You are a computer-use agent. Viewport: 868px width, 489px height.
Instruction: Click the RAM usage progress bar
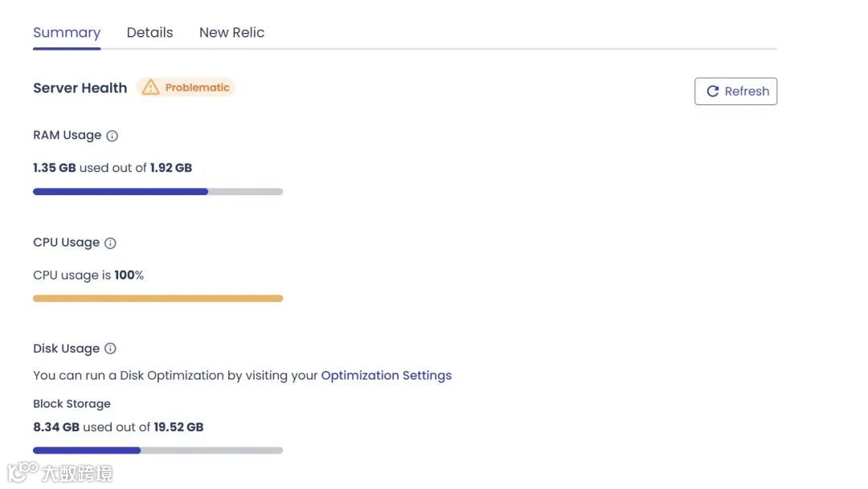click(158, 192)
